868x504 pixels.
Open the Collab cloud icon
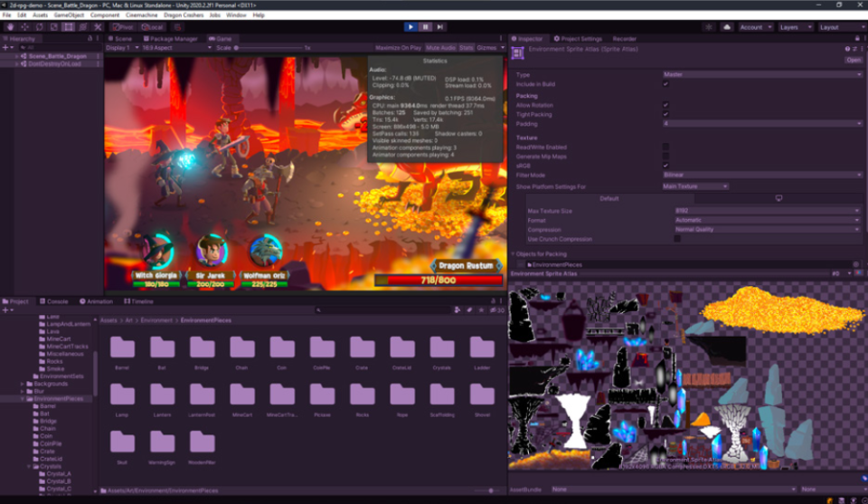pyautogui.click(x=726, y=27)
